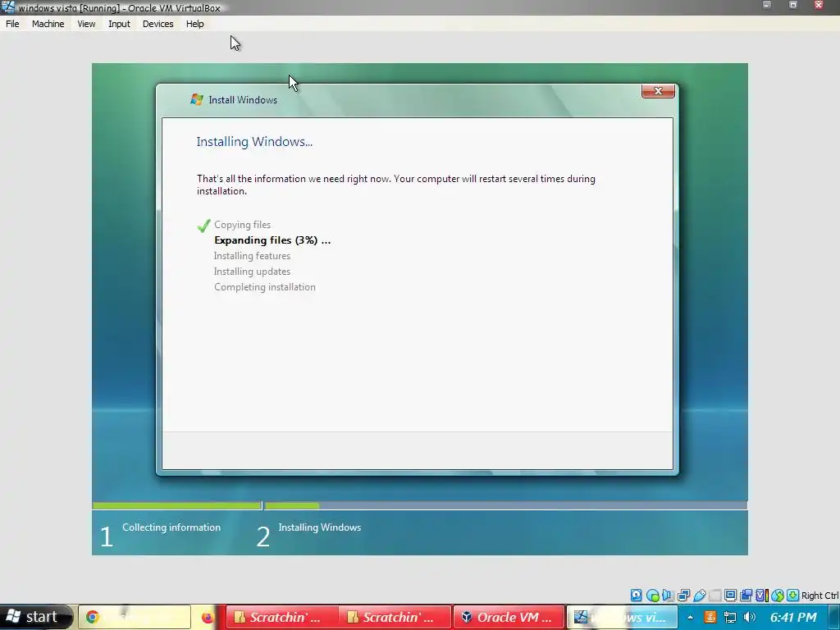The height and width of the screenshot is (630, 840).
Task: Open the Scratchin' taskbar button next to Firefox
Action: pos(281,617)
